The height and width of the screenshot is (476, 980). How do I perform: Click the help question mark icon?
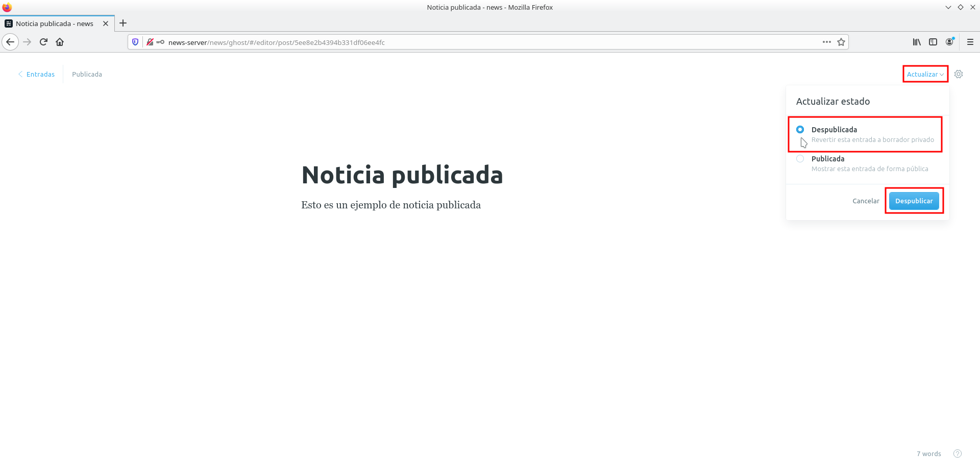click(957, 454)
